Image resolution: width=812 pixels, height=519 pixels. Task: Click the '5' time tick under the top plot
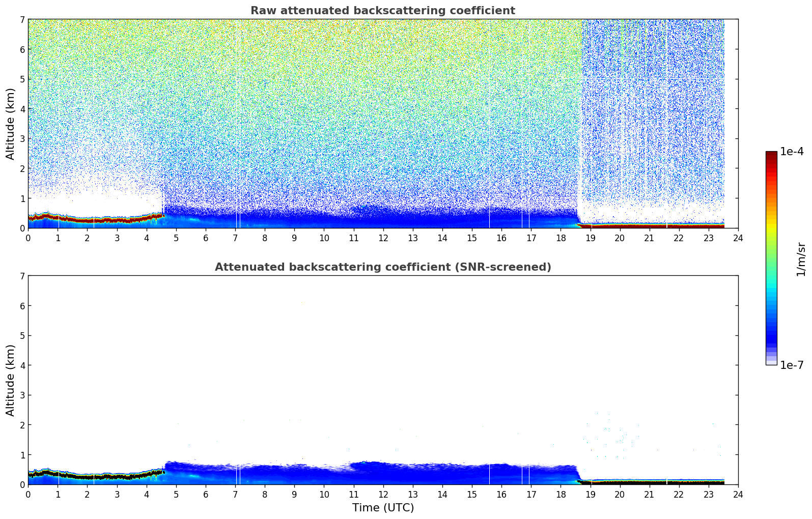[176, 238]
